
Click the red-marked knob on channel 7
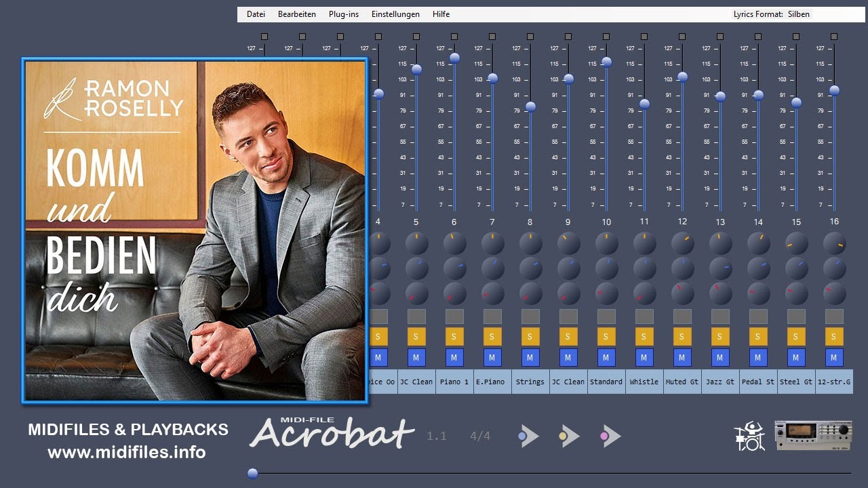click(492, 293)
